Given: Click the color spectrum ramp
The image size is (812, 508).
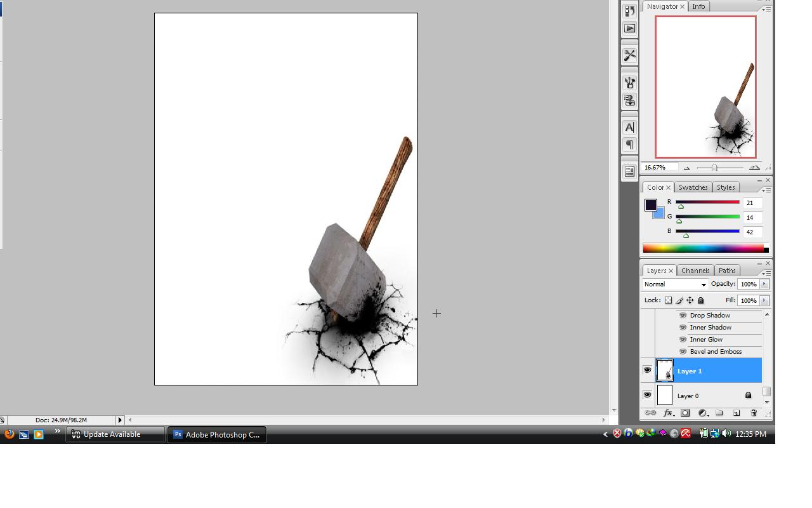Looking at the screenshot, I should pos(705,248).
